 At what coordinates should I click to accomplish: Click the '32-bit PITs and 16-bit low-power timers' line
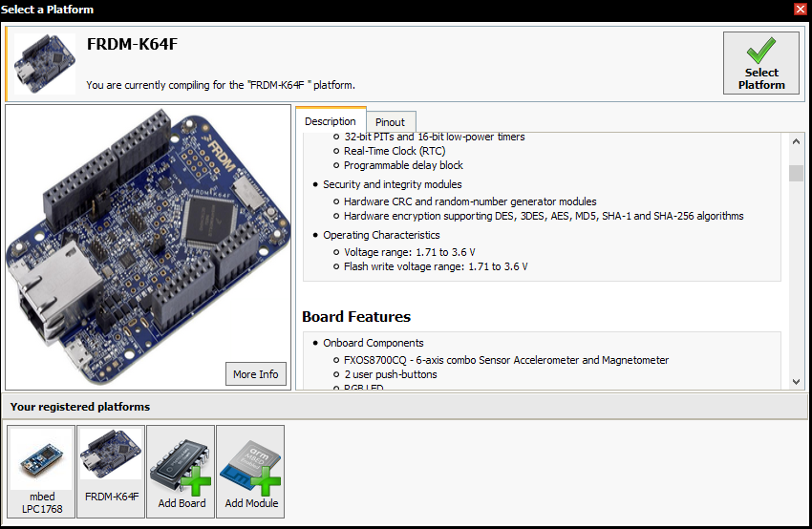point(435,138)
